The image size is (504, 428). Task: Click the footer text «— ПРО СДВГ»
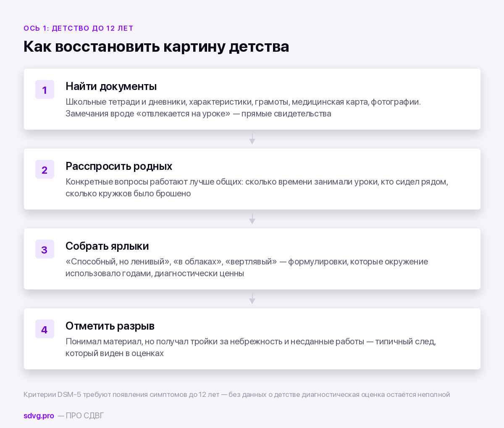[x=81, y=415]
